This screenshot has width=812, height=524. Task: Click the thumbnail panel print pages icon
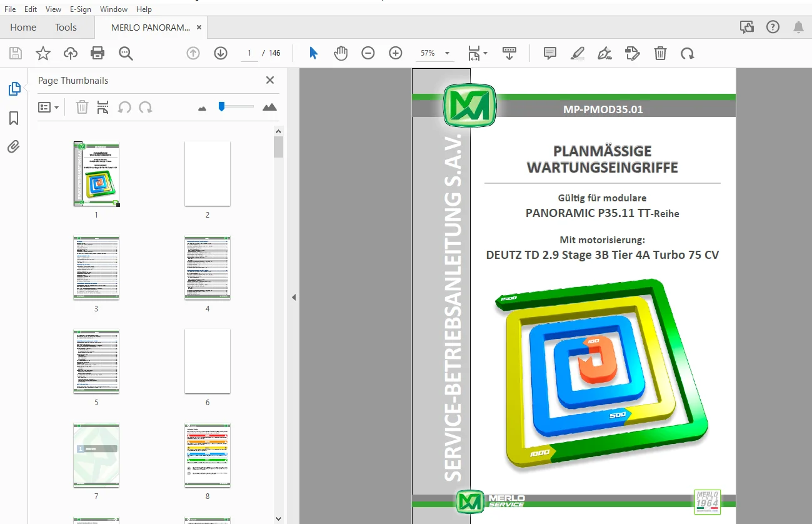(x=103, y=108)
